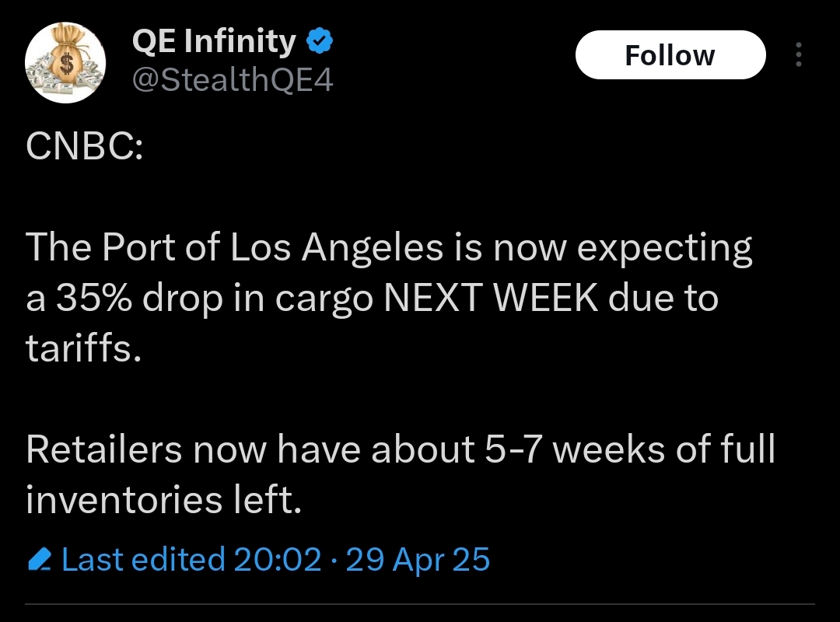Open the QE Infinity display name
840x622 pixels.
214,41
